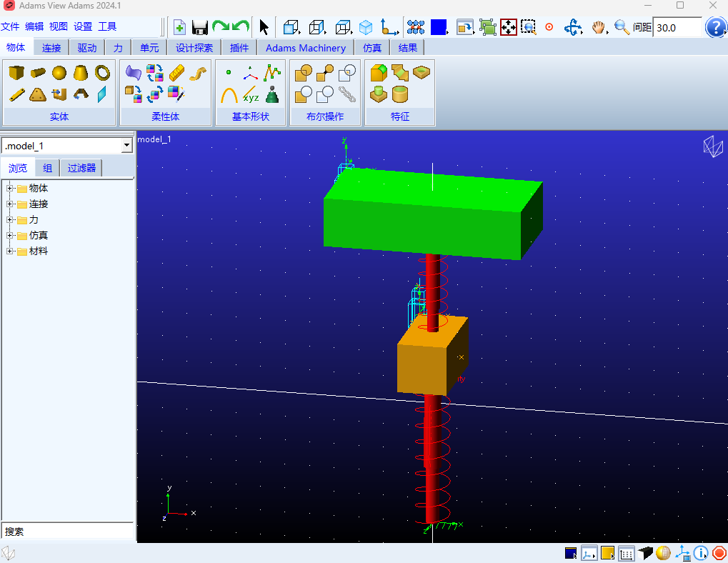The image size is (728, 563).
Task: Expand the 仿真 tree folder
Action: click(x=9, y=235)
